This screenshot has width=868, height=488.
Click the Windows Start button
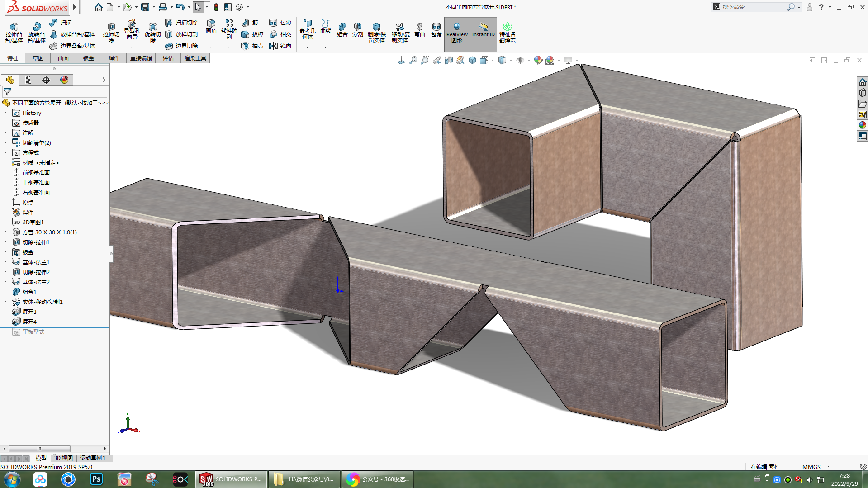tap(12, 479)
